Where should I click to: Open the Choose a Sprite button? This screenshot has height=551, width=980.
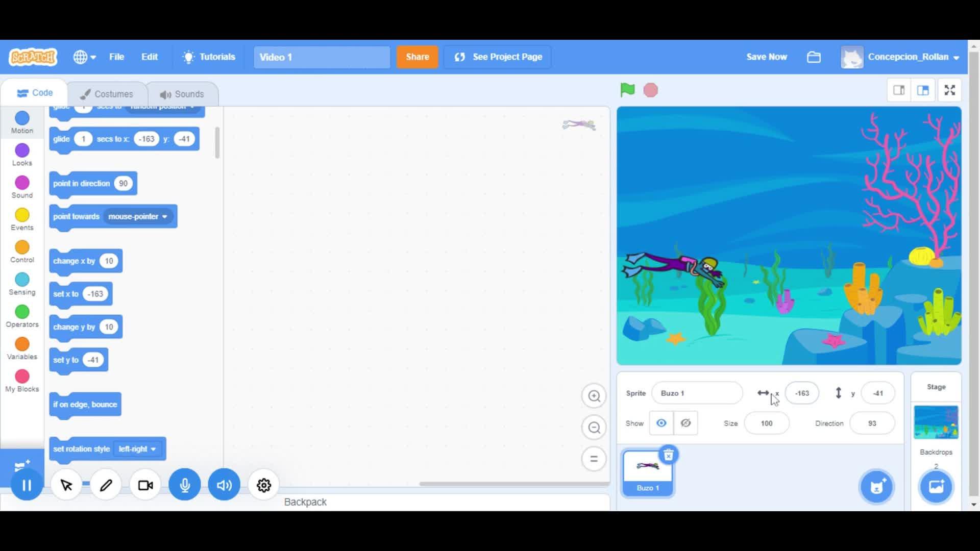pos(876,486)
